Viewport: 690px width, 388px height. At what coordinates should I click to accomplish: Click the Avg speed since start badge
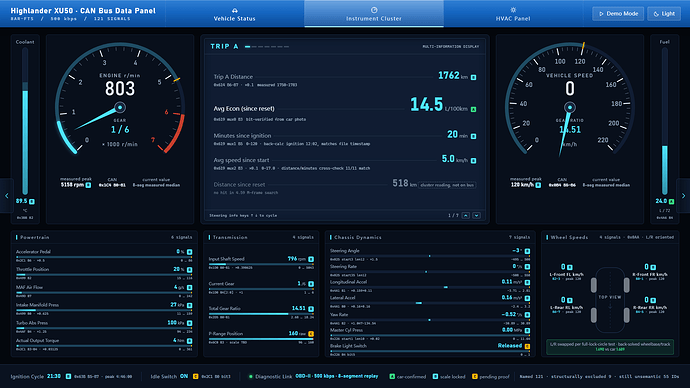click(x=473, y=161)
